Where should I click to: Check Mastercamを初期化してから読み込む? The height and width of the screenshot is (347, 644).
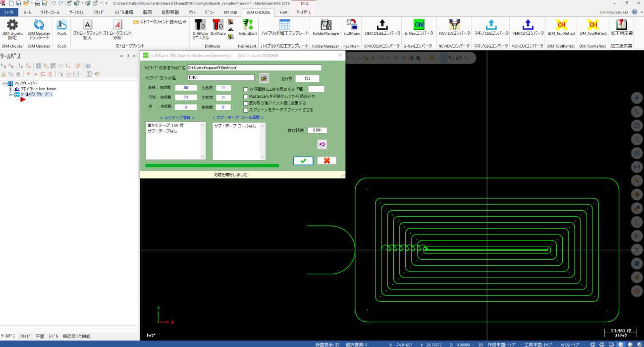pos(246,96)
